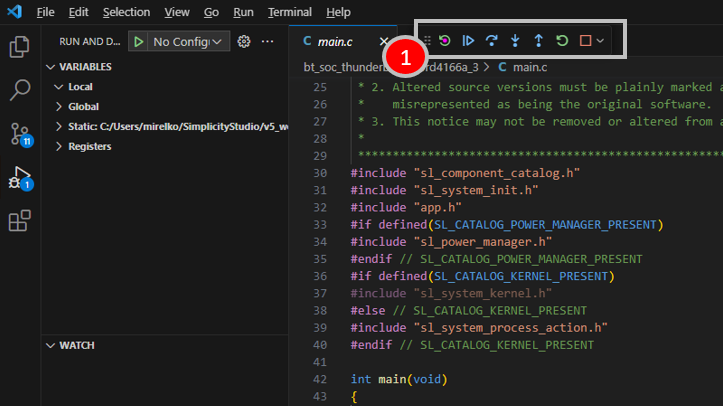Image resolution: width=723 pixels, height=406 pixels.
Task: Click the Continue button in debug toolbar
Action: click(468, 41)
